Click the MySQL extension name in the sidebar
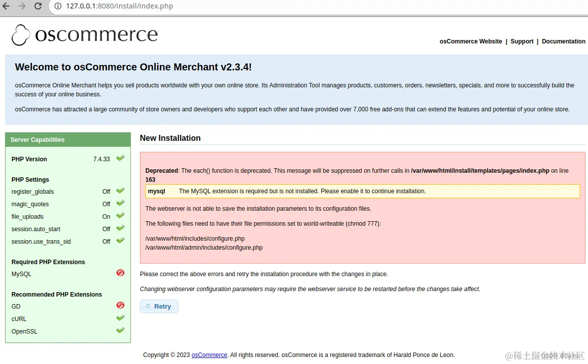This screenshot has width=588, height=364. coord(21,274)
